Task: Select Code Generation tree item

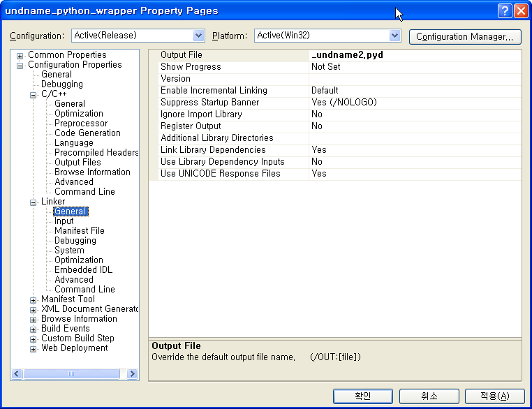Action: pos(87,133)
